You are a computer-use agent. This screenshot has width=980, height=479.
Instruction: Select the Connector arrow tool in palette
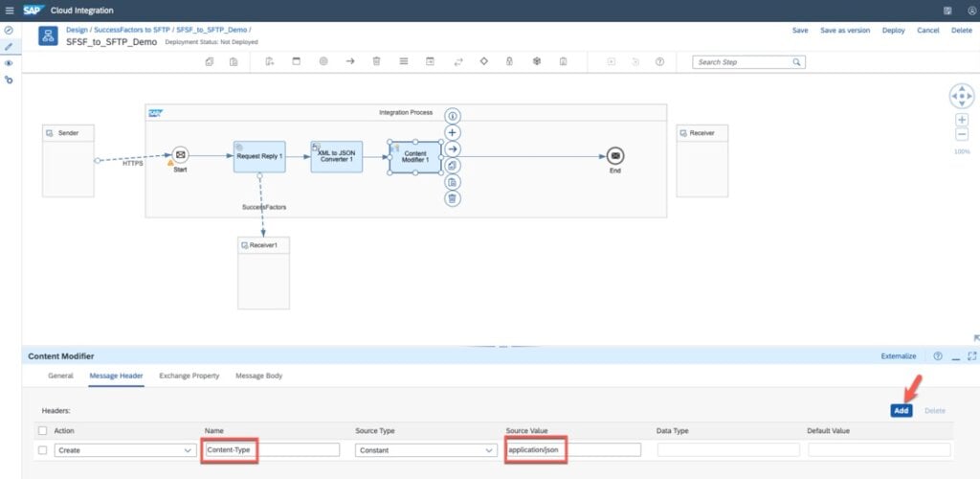point(350,62)
